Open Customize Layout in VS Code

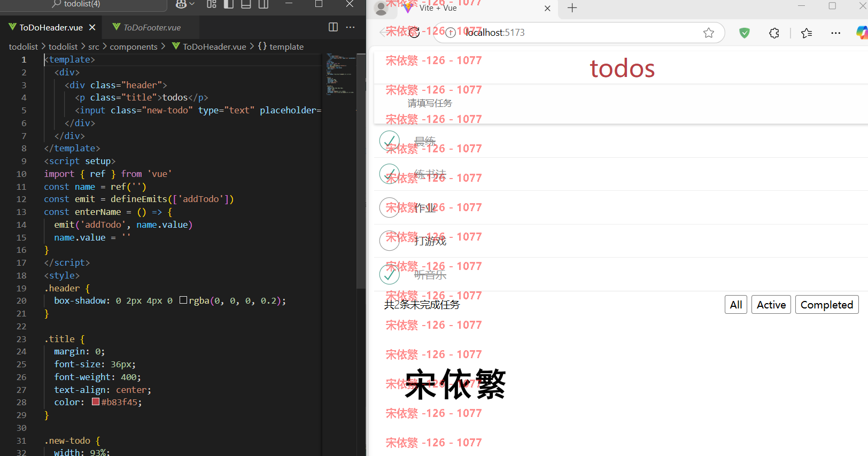(x=212, y=4)
